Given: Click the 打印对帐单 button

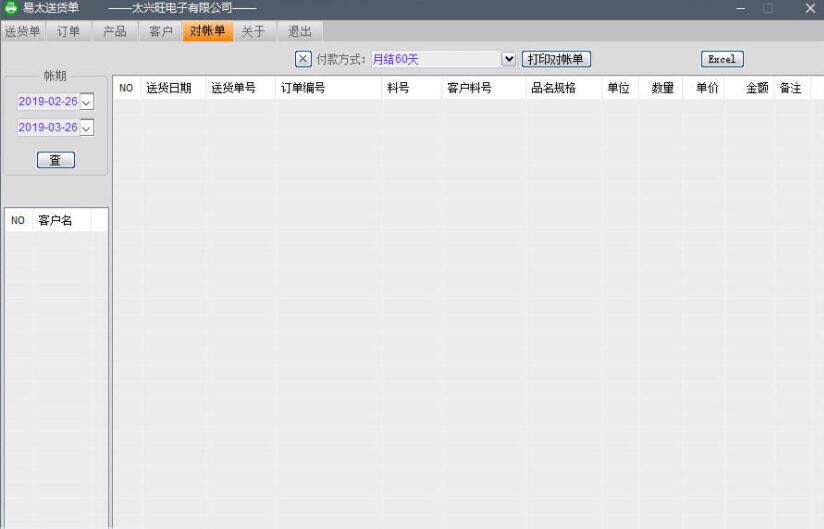Looking at the screenshot, I should 556,59.
